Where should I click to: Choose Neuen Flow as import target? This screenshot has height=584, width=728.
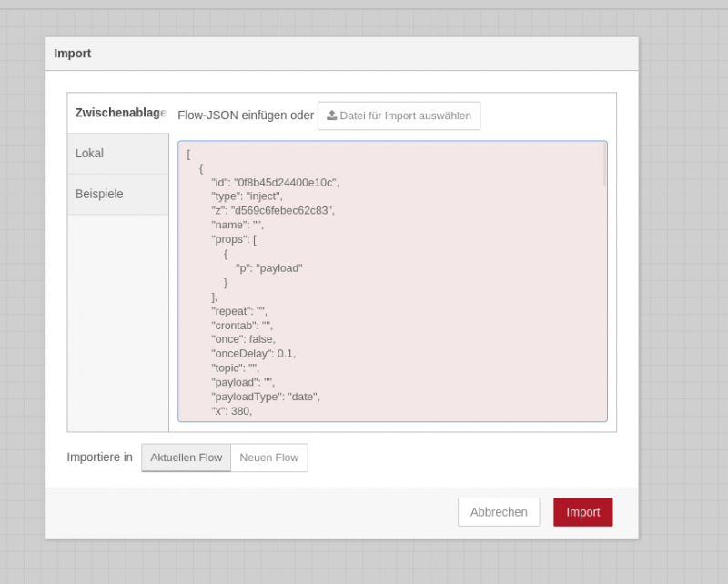[269, 458]
